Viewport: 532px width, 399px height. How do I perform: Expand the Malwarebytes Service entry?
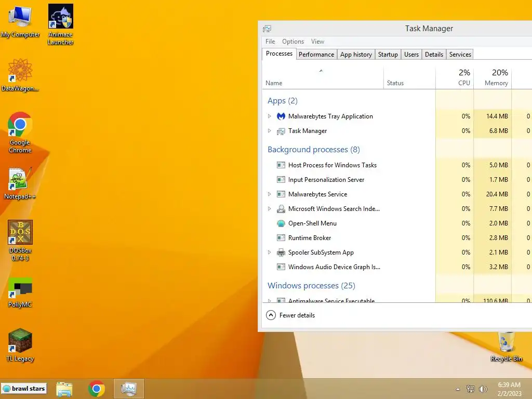coord(270,194)
